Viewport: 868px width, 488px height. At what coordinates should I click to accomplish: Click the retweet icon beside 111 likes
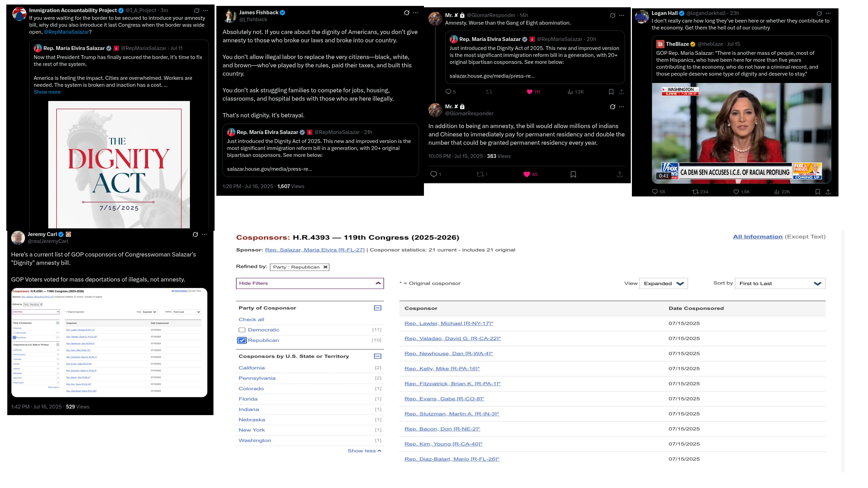pyautogui.click(x=489, y=92)
